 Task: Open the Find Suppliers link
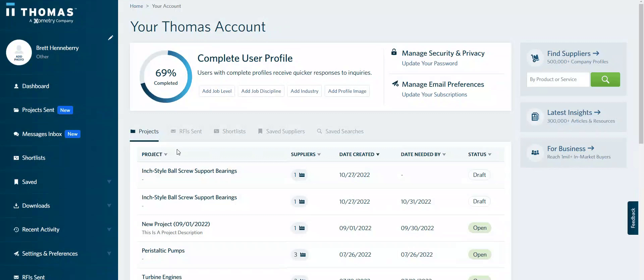click(x=573, y=54)
